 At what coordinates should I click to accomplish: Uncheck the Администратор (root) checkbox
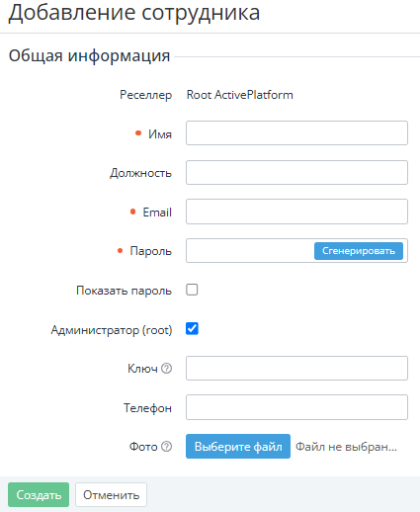pos(192,328)
